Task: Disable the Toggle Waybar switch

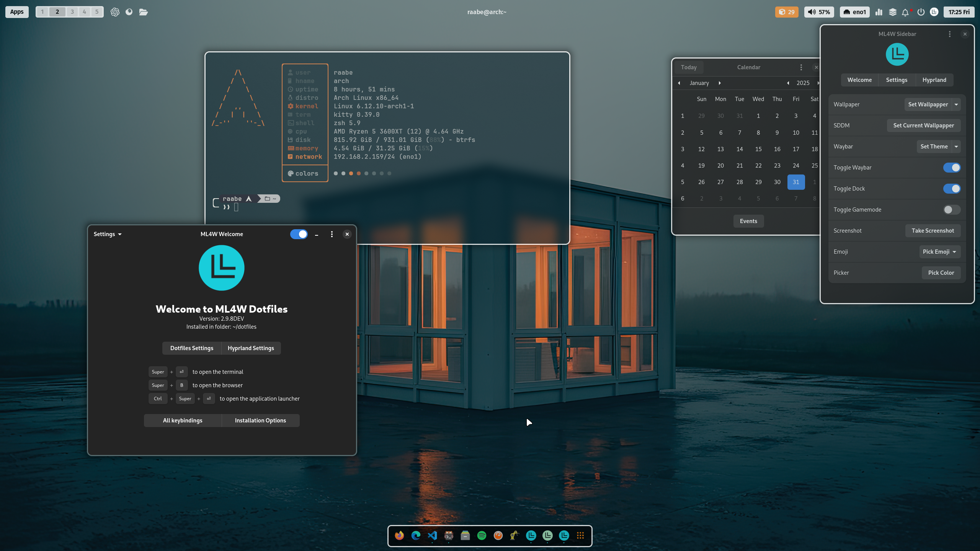Action: pyautogui.click(x=952, y=168)
